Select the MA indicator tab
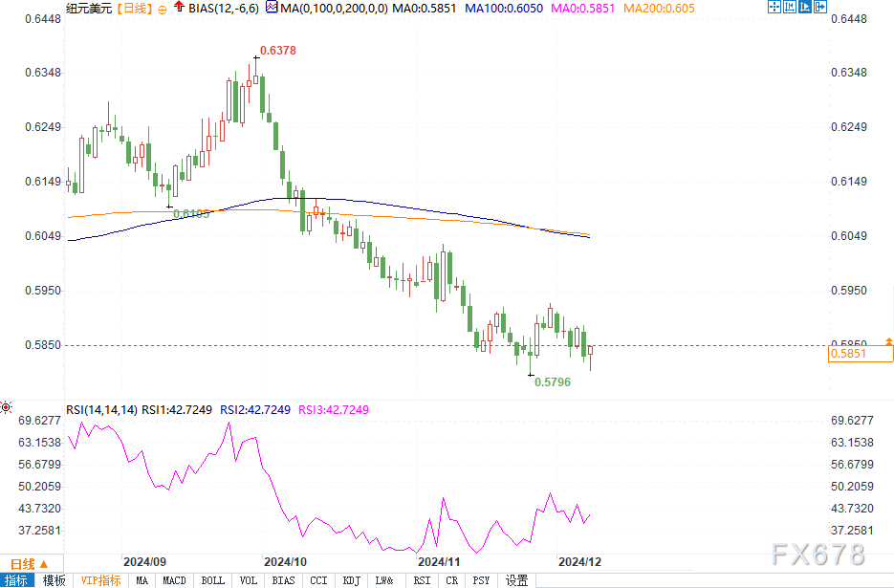Image resolution: width=894 pixels, height=588 pixels. pyautogui.click(x=142, y=580)
